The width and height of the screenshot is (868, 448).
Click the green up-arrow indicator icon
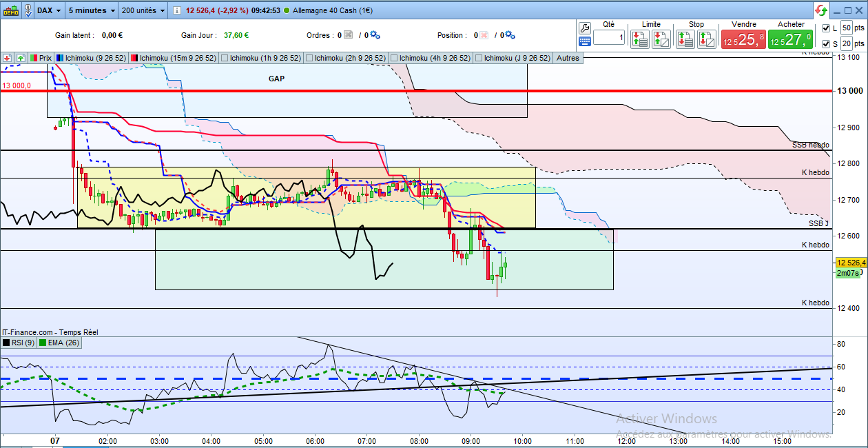pyautogui.click(x=21, y=58)
